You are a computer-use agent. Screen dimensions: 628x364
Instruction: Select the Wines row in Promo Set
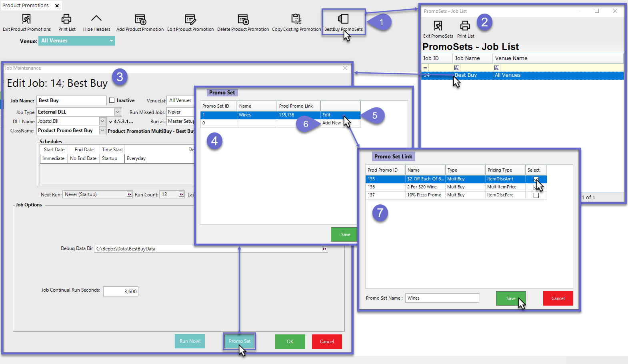(280, 115)
